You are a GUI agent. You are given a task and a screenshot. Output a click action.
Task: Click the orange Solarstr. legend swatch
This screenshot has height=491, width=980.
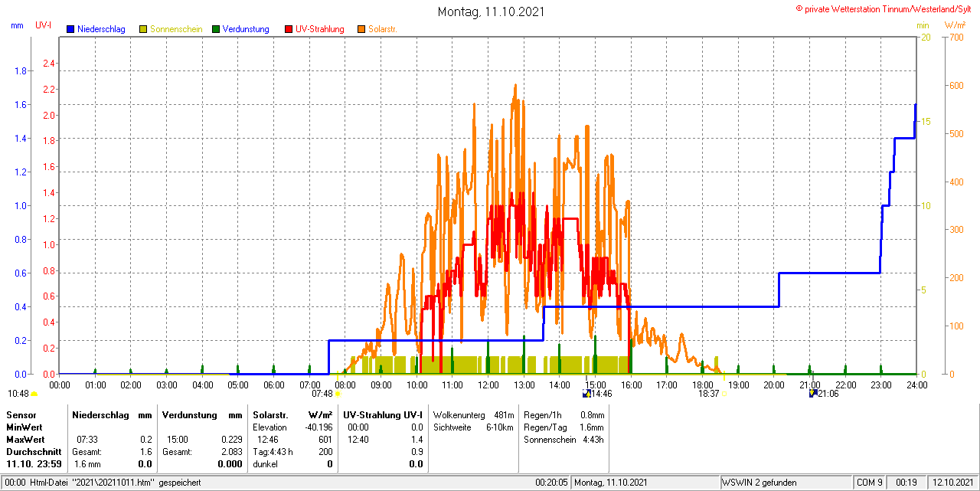[361, 29]
